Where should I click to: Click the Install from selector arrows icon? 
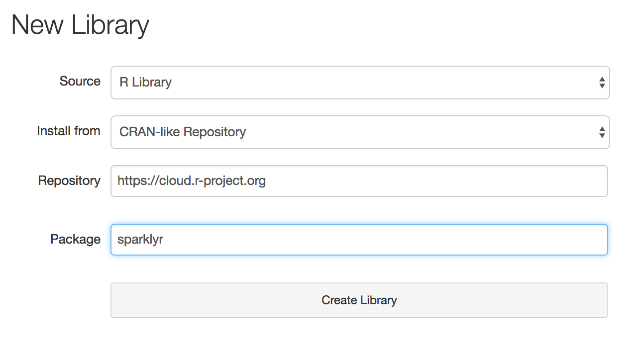[x=602, y=132]
